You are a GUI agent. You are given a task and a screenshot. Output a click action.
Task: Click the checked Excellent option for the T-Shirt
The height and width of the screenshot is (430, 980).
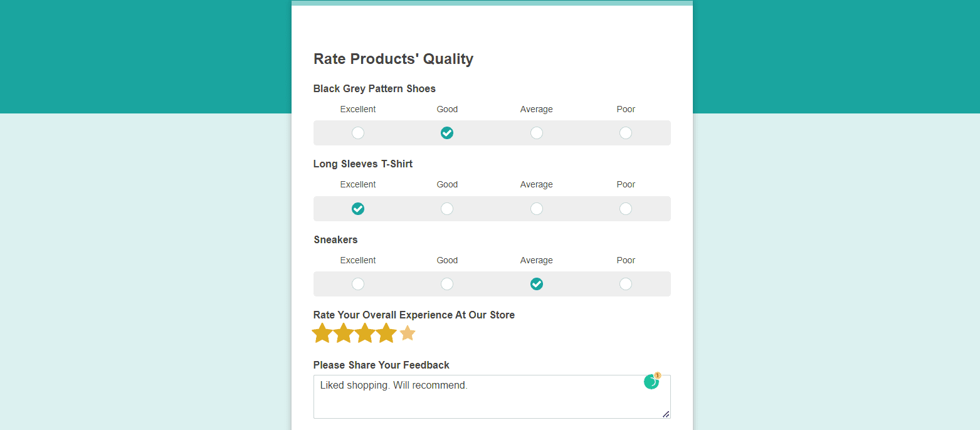[358, 209]
